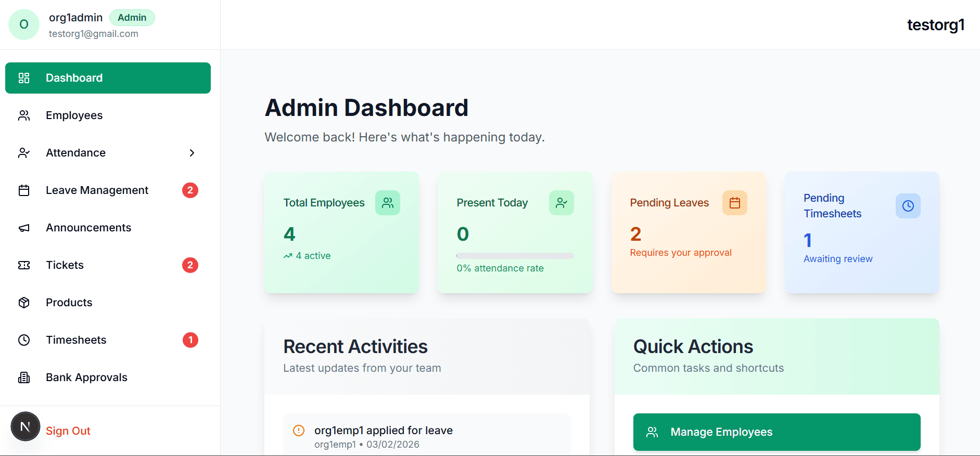Open Tickets from the sidebar
Image resolution: width=980 pixels, height=456 pixels.
[108, 265]
